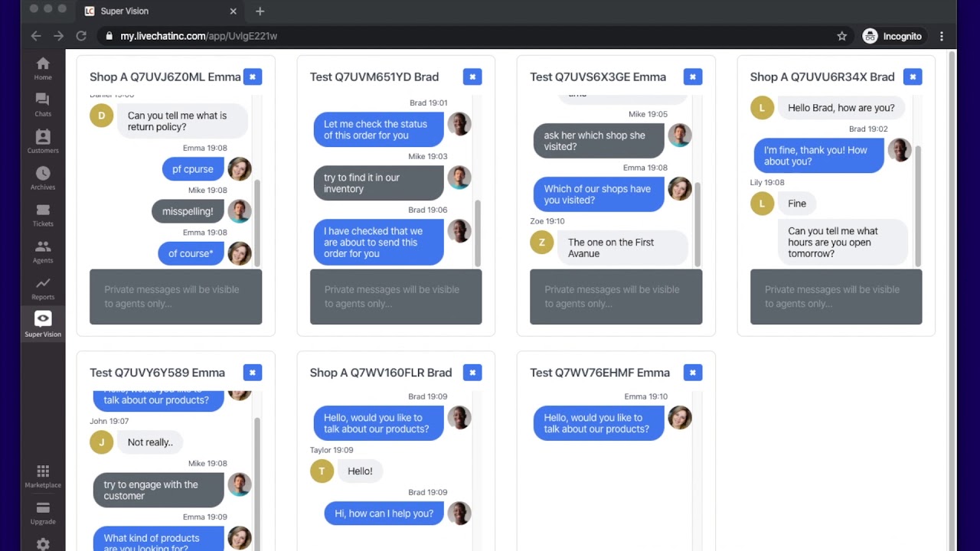Reload the page with the refresh icon

pyautogui.click(x=81, y=36)
